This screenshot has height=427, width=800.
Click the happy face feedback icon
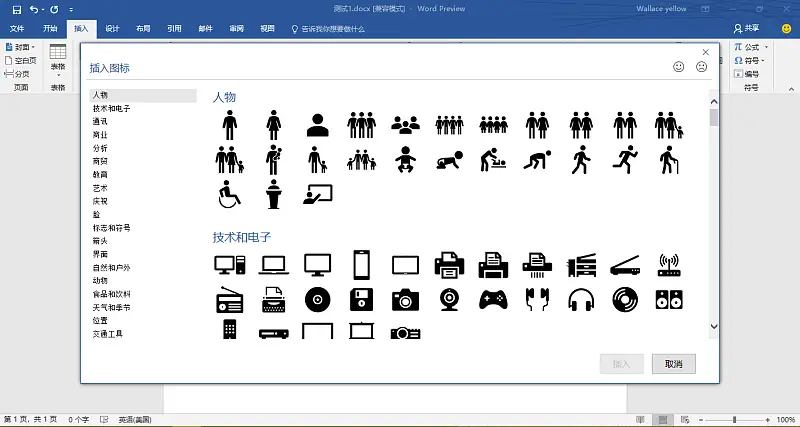click(x=679, y=66)
